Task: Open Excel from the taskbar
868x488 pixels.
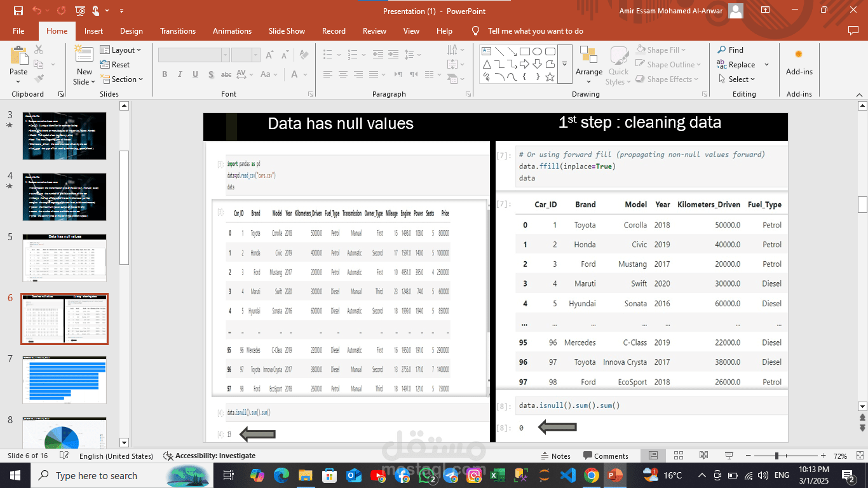Action: pos(498,475)
